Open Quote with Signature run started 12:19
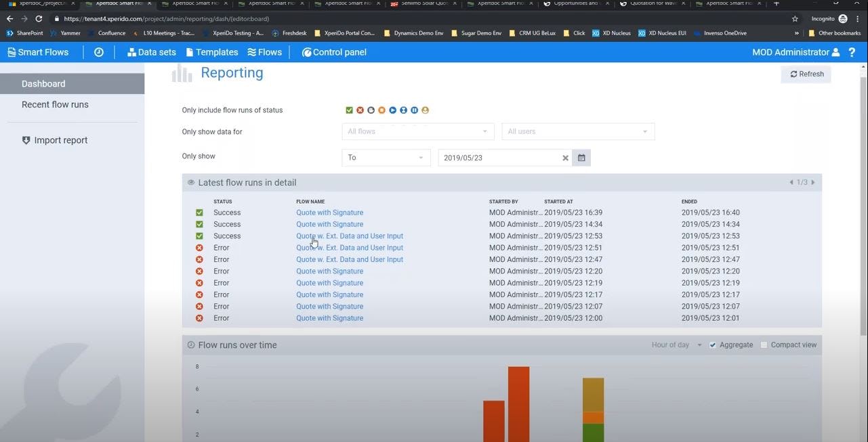 pyautogui.click(x=329, y=283)
